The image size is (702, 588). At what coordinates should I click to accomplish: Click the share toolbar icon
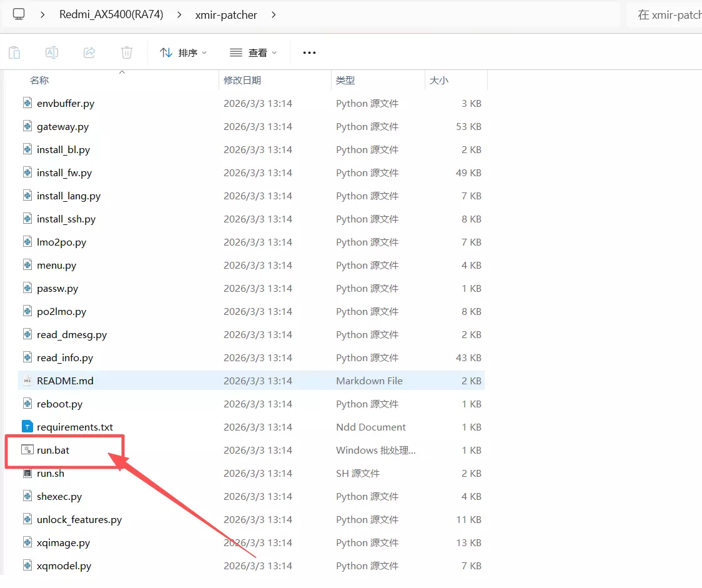pos(89,53)
